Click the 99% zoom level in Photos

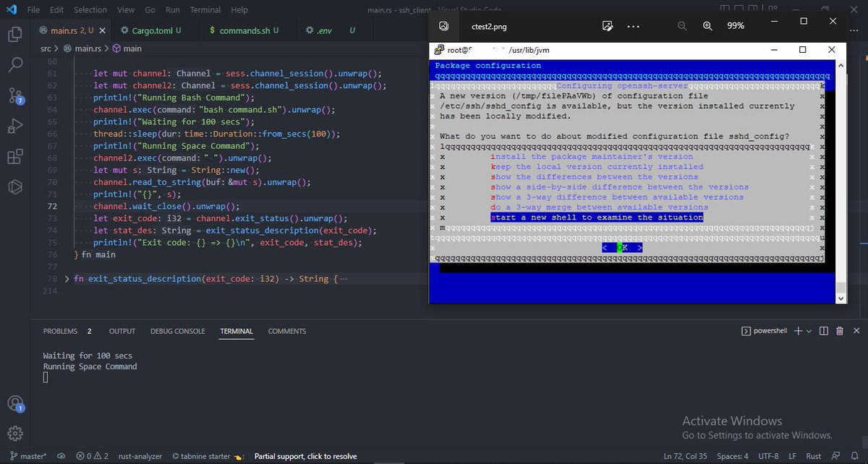(x=736, y=25)
